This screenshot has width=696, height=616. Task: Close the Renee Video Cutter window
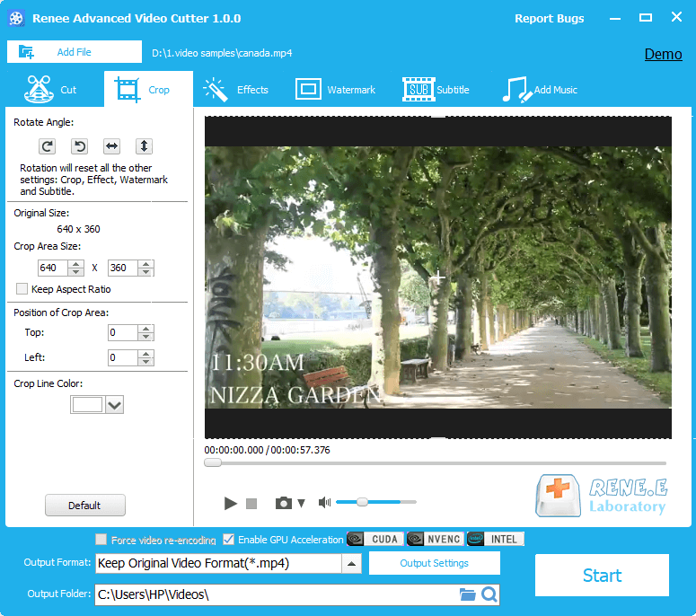pyautogui.click(x=676, y=17)
